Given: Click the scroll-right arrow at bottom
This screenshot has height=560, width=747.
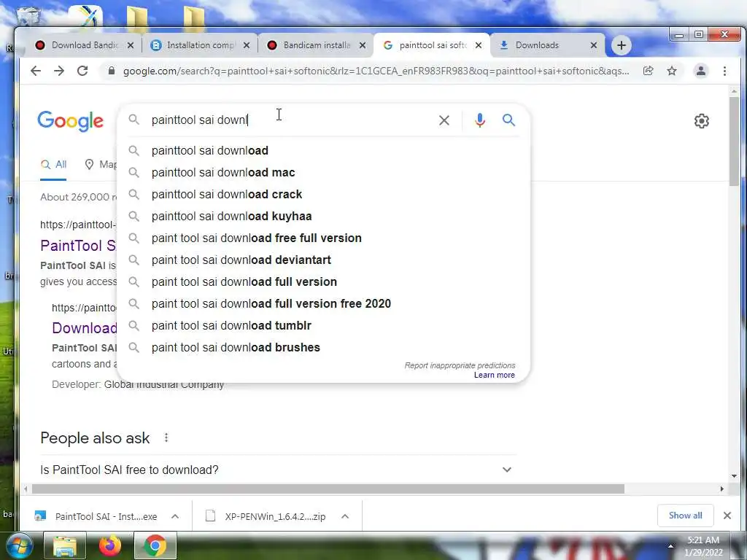Looking at the screenshot, I should click(721, 489).
